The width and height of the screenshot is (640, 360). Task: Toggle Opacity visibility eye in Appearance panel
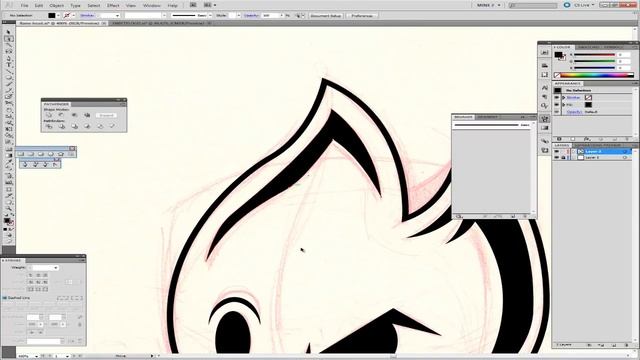(557, 111)
